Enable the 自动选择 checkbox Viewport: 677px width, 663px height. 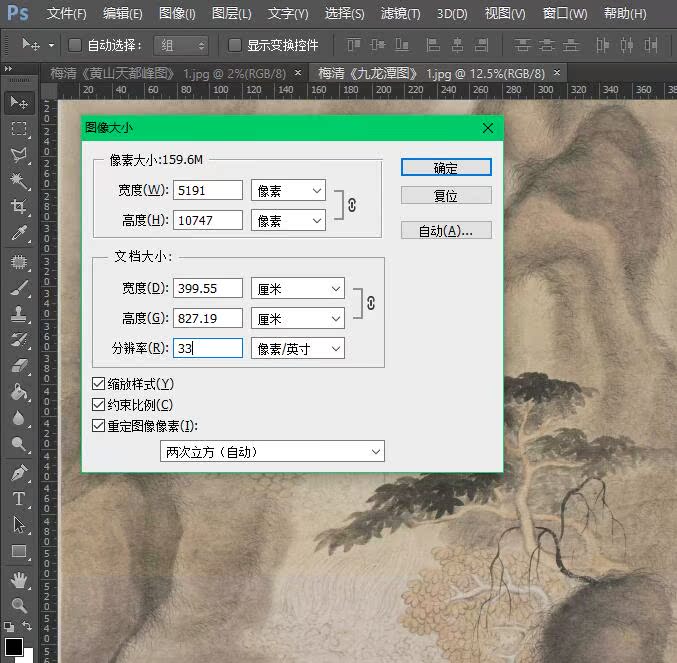75,45
